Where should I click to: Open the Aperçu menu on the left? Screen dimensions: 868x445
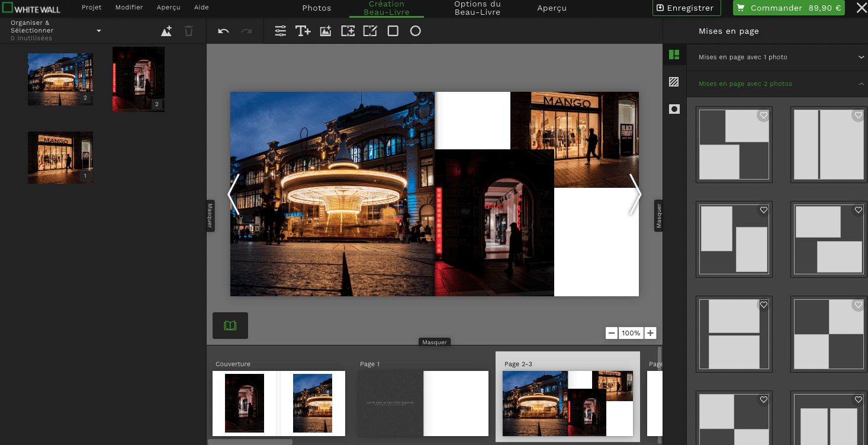coord(169,7)
